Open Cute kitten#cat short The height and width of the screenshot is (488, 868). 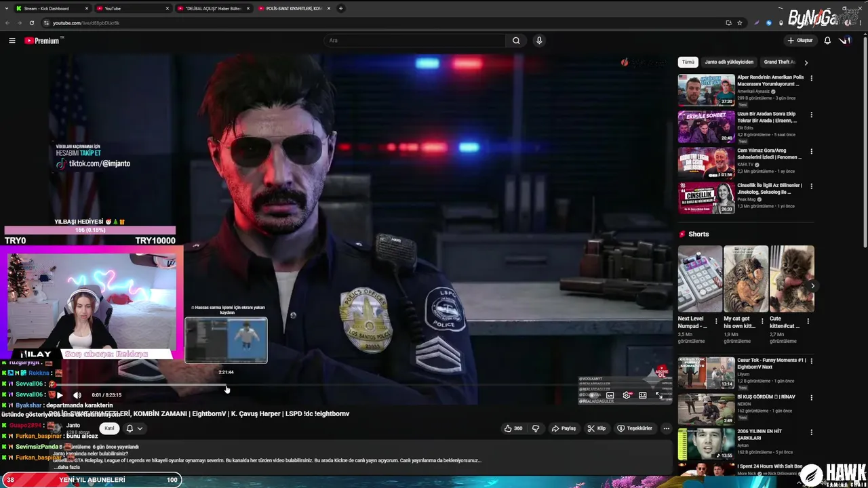[791, 279]
